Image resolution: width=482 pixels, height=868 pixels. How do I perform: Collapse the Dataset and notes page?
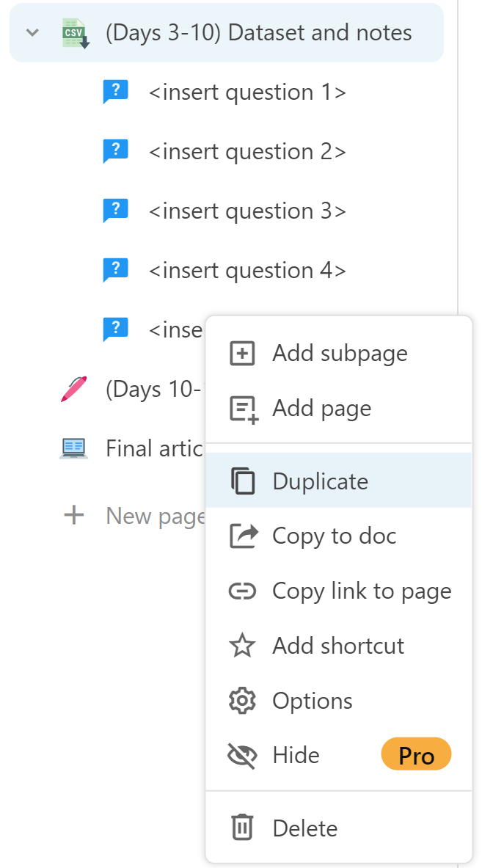32,33
